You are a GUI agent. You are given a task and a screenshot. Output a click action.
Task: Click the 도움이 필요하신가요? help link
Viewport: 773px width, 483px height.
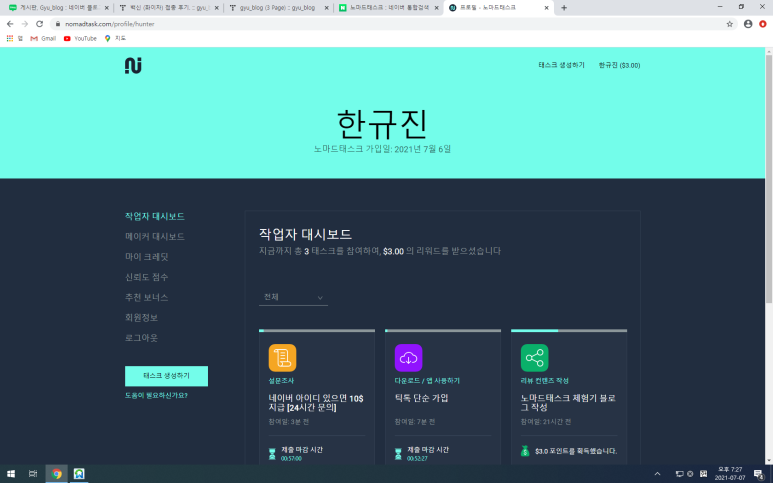pos(156,395)
